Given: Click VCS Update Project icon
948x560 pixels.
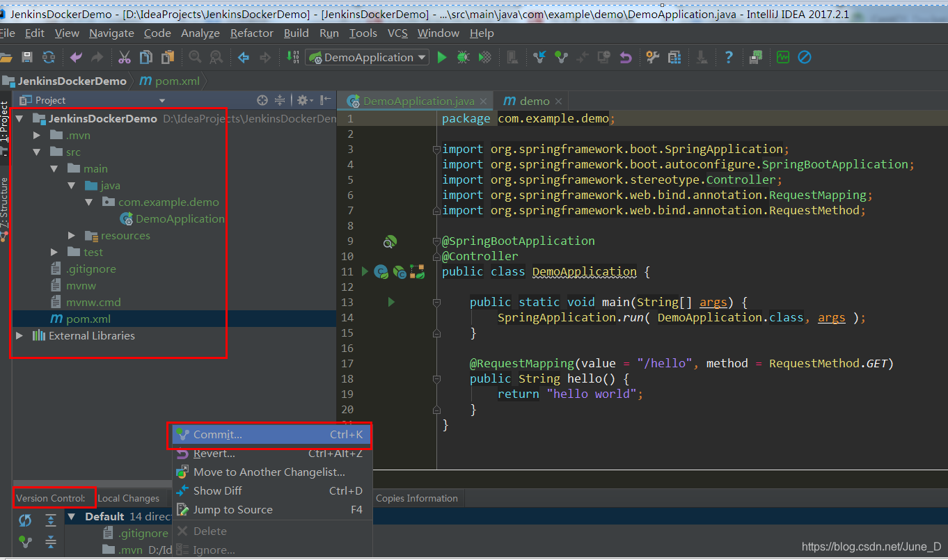Looking at the screenshot, I should click(x=539, y=58).
